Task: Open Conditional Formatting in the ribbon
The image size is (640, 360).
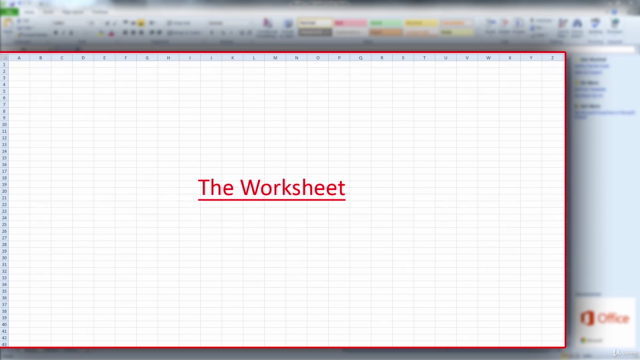Action: [267, 28]
